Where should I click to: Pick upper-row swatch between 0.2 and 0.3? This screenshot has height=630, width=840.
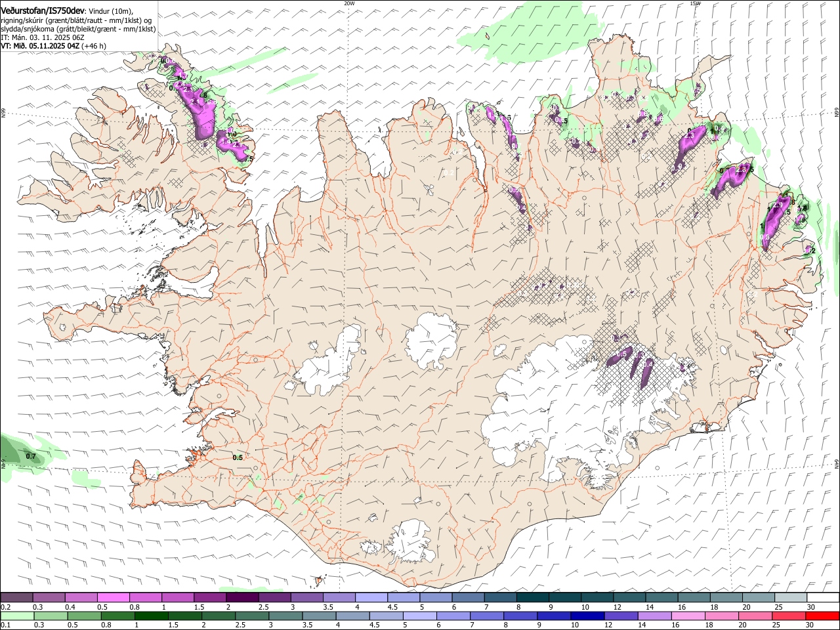[16, 598]
